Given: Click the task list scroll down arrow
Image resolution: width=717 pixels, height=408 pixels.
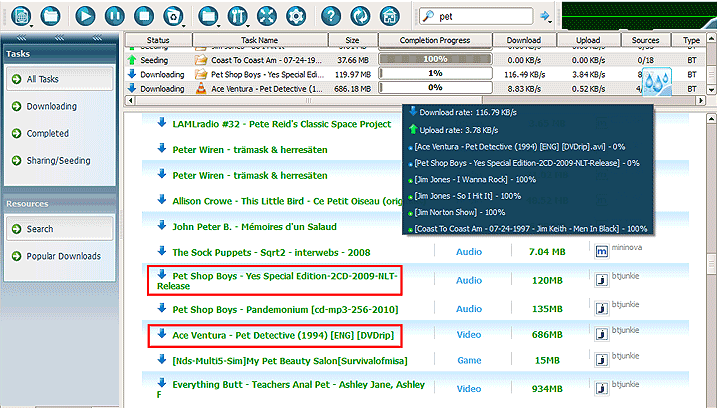Looking at the screenshot, I should pyautogui.click(x=711, y=90).
